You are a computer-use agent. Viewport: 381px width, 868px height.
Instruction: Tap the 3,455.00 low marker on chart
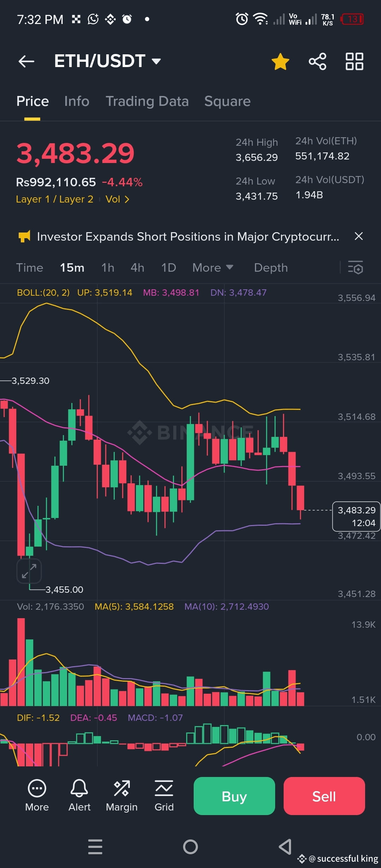pyautogui.click(x=64, y=590)
